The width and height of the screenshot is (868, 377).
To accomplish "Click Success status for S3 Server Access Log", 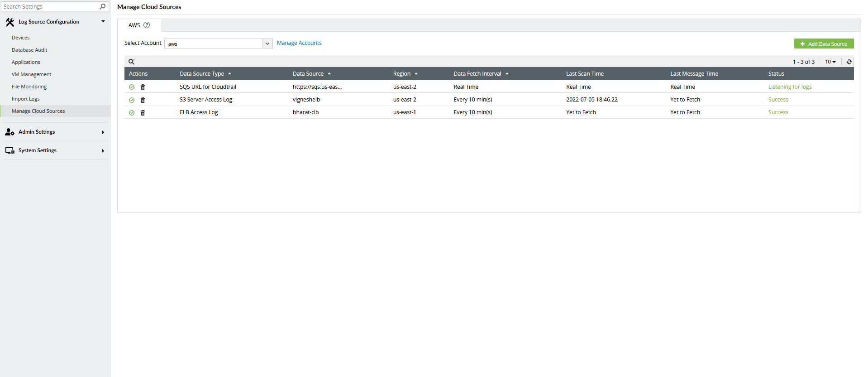I will click(778, 100).
